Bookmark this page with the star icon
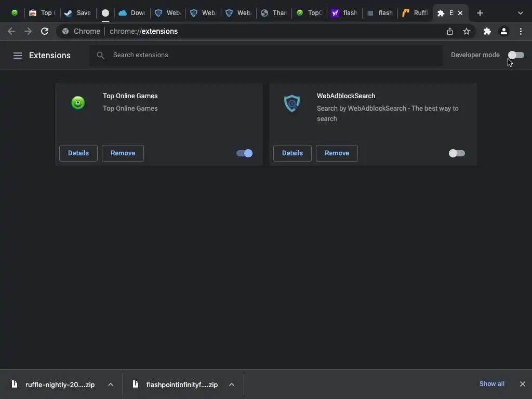 [467, 31]
